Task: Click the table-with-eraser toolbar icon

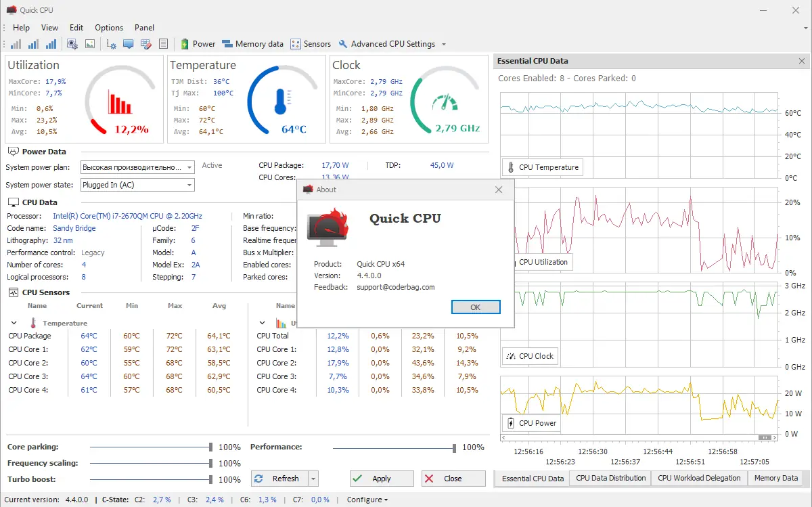Action: point(145,44)
